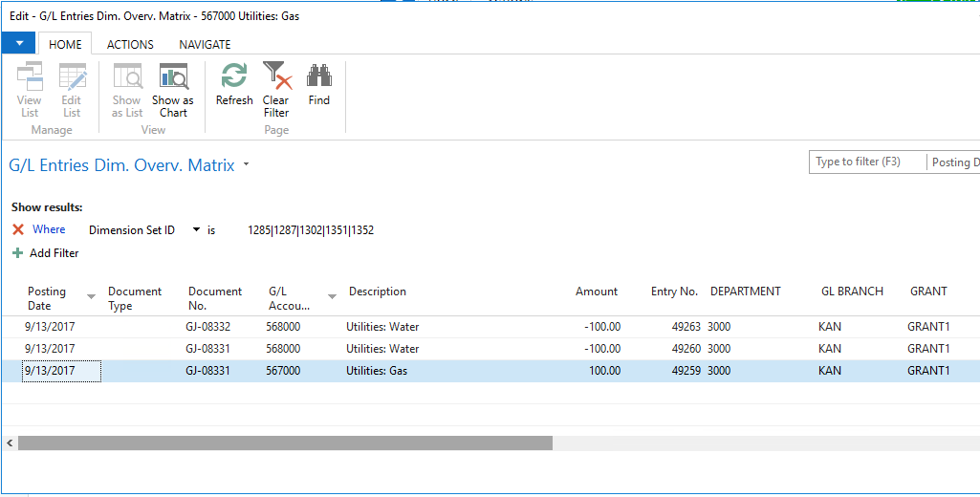The image size is (980, 497).
Task: Open Show as Chart view
Action: [173, 77]
